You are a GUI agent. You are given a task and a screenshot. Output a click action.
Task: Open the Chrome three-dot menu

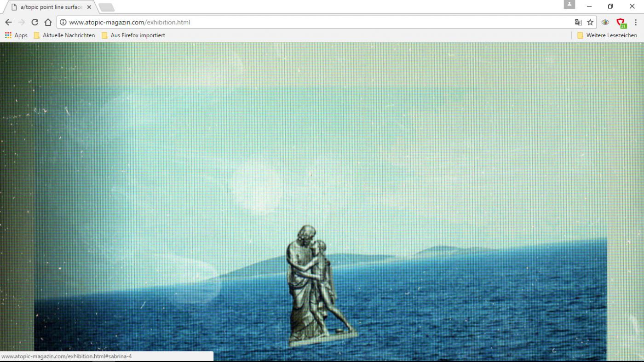click(x=635, y=22)
